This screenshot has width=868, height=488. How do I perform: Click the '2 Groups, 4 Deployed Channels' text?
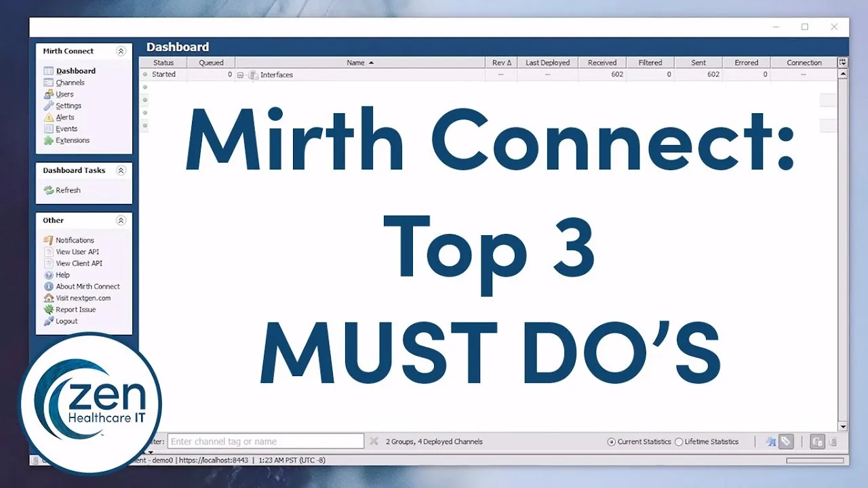434,442
